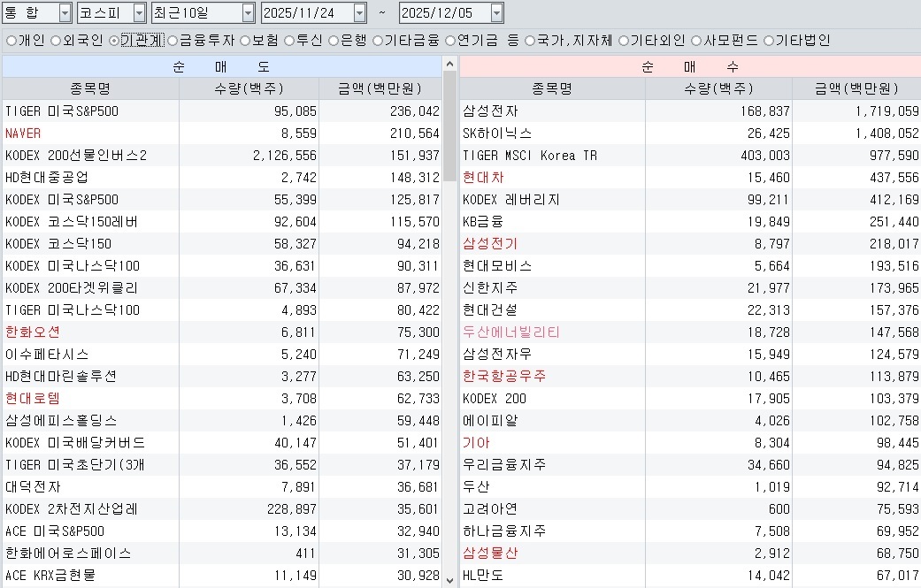Select the 투신 radio button

point(289,41)
